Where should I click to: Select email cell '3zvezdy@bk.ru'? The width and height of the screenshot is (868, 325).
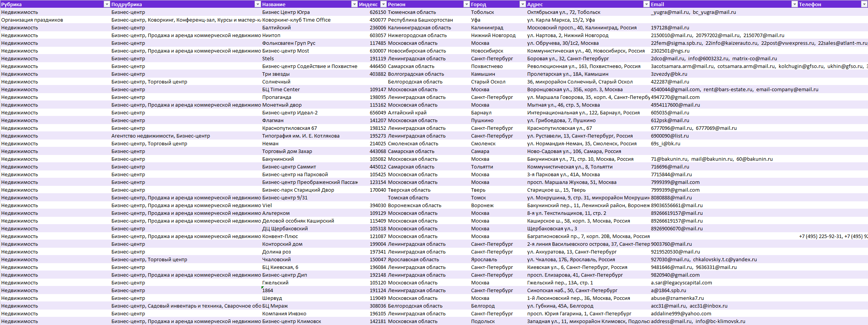click(x=724, y=74)
